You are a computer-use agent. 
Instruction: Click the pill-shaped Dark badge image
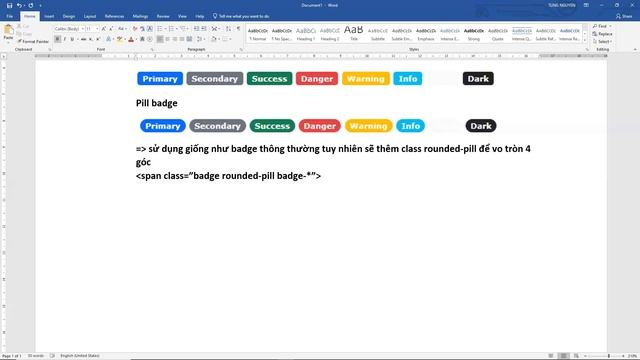(481, 126)
